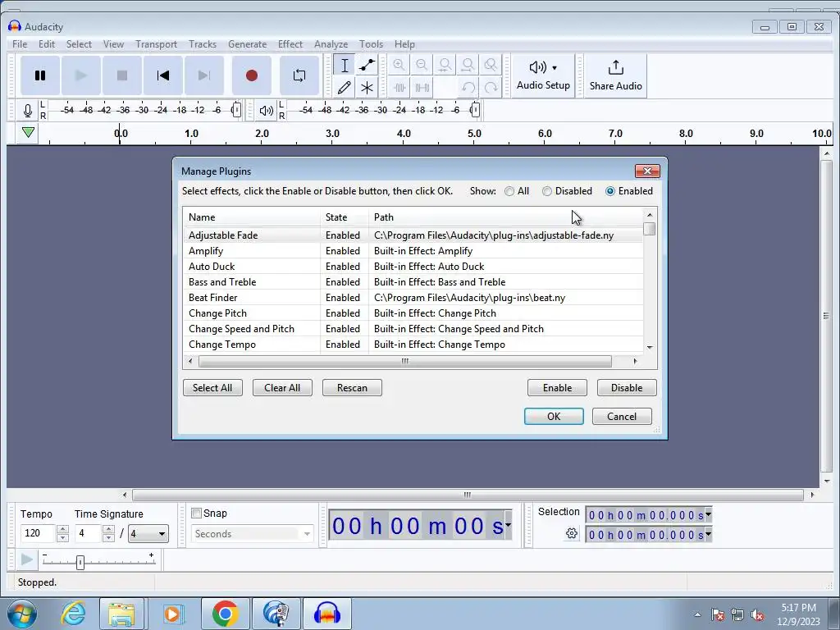The height and width of the screenshot is (630, 840).
Task: Click the Undo arrow icon
Action: [x=468, y=87]
